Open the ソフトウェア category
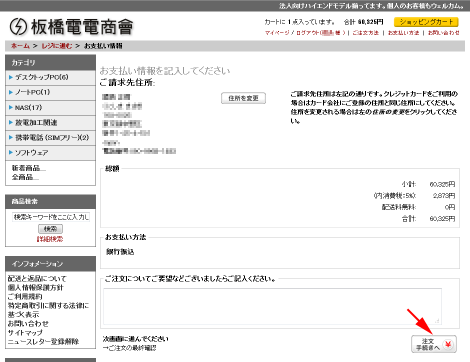Viewport: 470px width, 362px height. click(50, 153)
